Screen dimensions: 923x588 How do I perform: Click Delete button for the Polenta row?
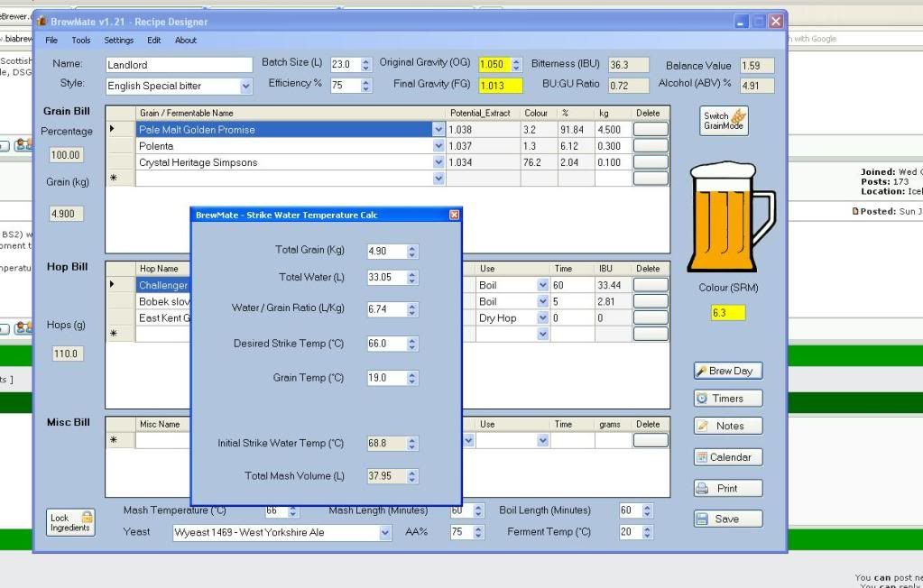(651, 146)
